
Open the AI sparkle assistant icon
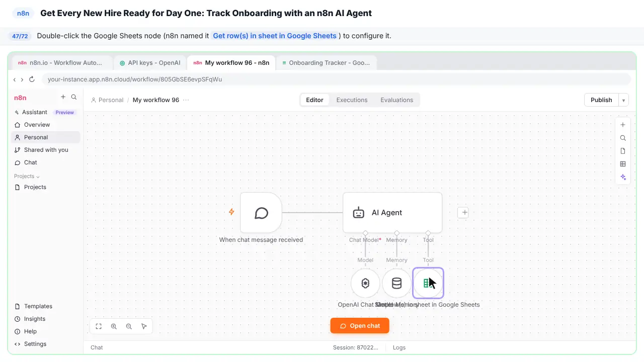click(623, 177)
